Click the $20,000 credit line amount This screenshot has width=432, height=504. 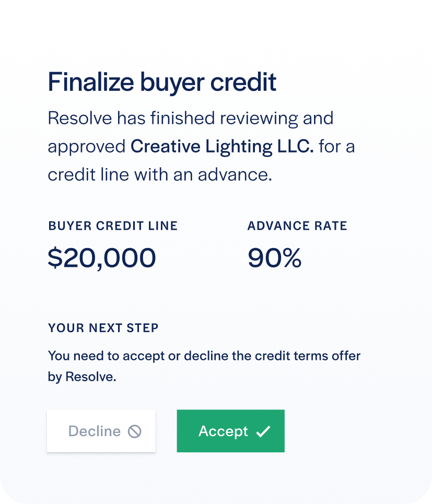tap(102, 258)
